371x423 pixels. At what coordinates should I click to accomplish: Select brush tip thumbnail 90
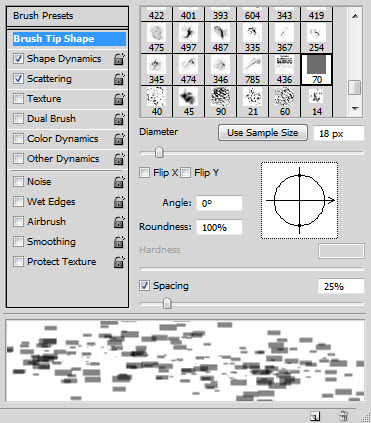pyautogui.click(x=220, y=101)
